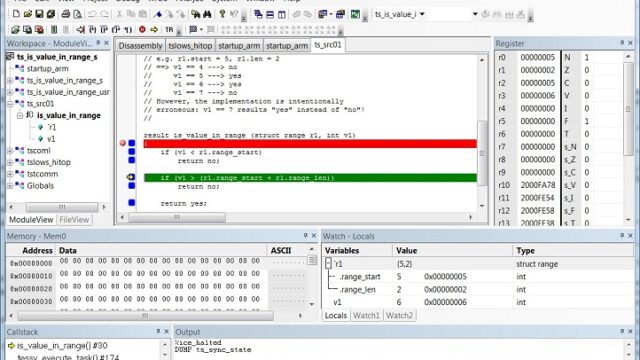Toggle breakpoint on 'if (v1 < r1.range_start)' line
640x360 pixels.
coord(131,151)
